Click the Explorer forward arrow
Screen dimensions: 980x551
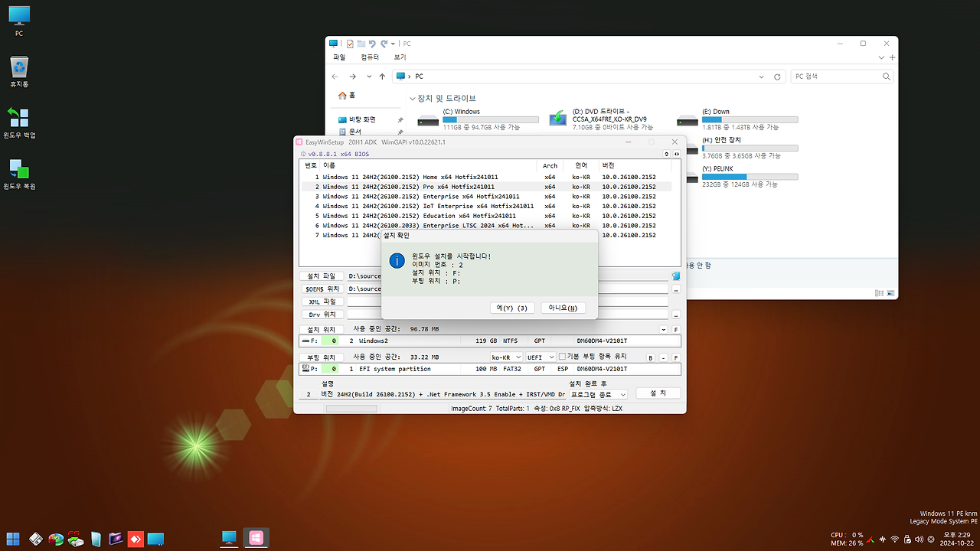pos(352,77)
